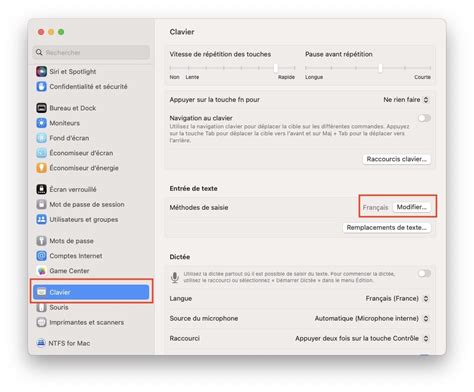Select the Clavier keyboard icon
The height and width of the screenshot is (392, 474).
pyautogui.click(x=41, y=292)
